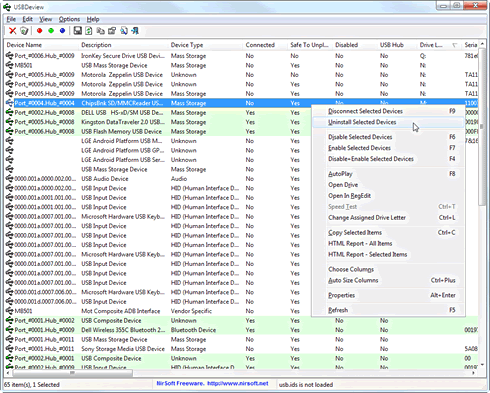490x393 pixels.
Task: Select Disable Selected Devices menu entry
Action: click(389, 137)
